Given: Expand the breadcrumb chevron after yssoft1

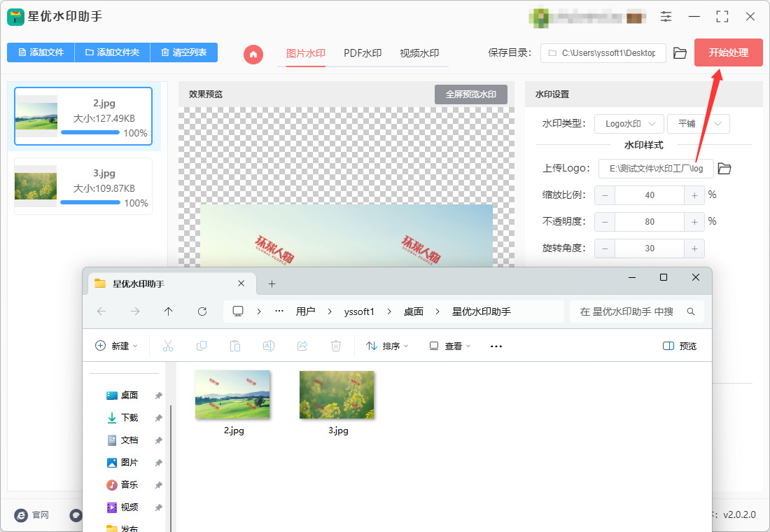Looking at the screenshot, I should click(x=389, y=311).
